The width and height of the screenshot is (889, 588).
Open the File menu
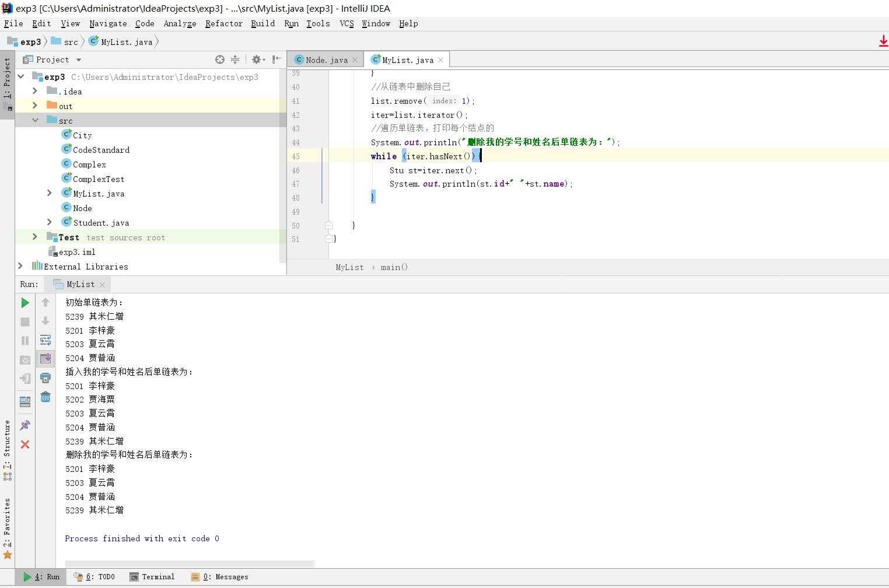[x=13, y=23]
